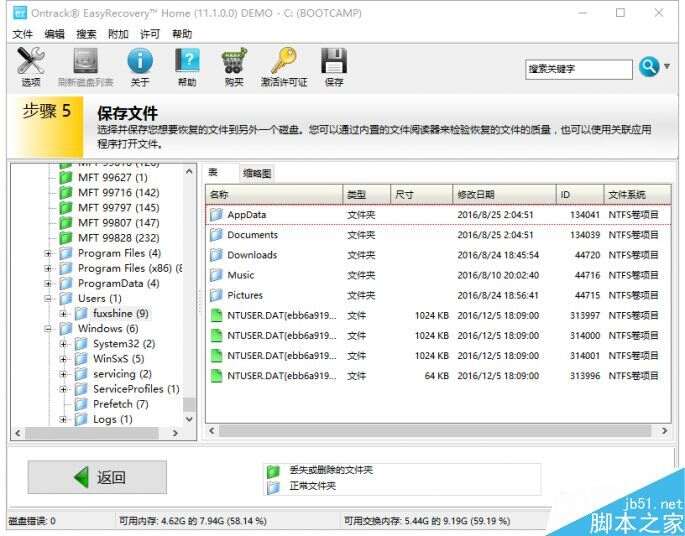This screenshot has height=536, width=685.
Task: Click the blue search magnifier icon
Action: 649,67
